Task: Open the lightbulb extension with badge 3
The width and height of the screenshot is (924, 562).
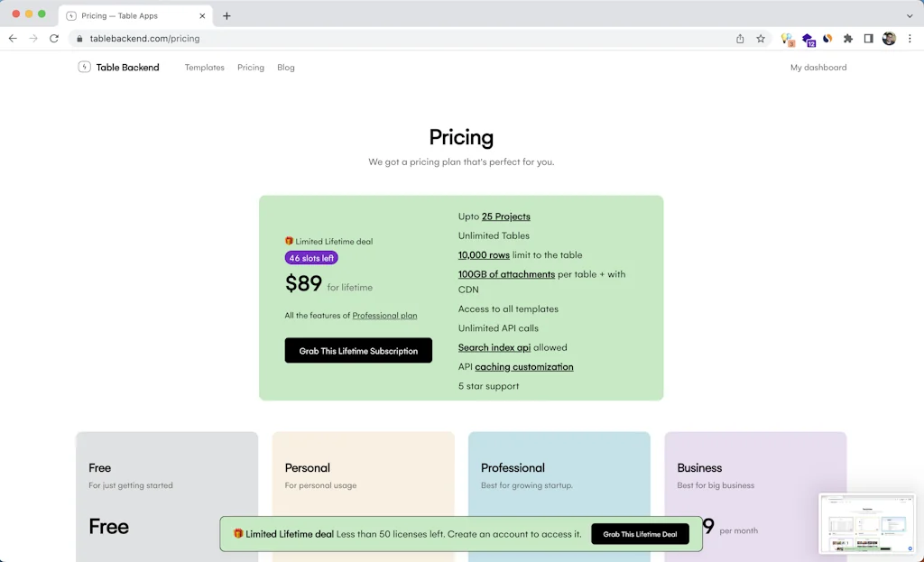Action: 786,39
